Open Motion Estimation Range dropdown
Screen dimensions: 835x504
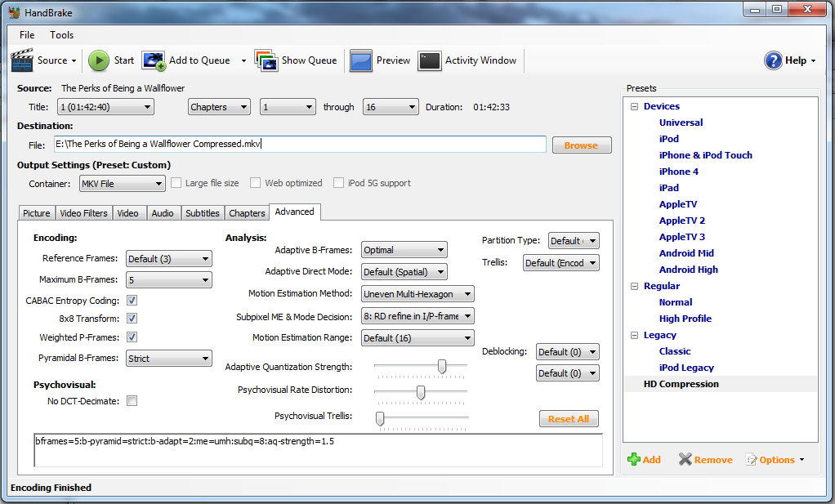417,338
